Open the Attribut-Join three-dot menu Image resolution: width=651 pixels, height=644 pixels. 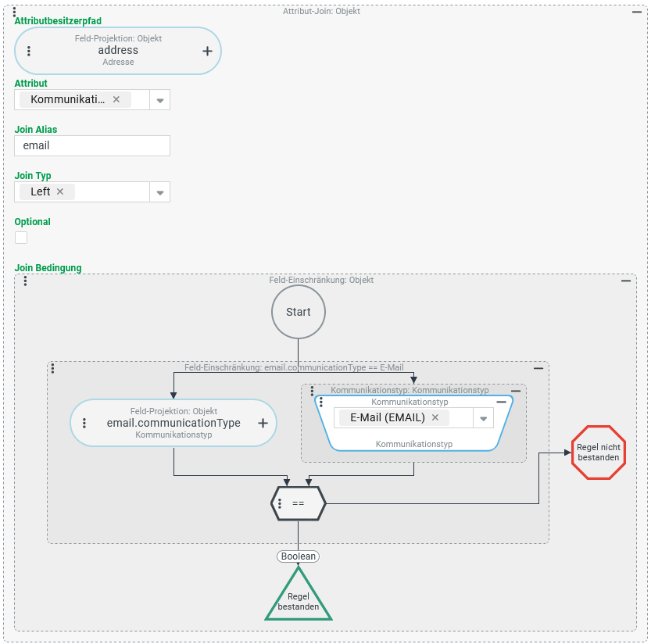coord(15,12)
